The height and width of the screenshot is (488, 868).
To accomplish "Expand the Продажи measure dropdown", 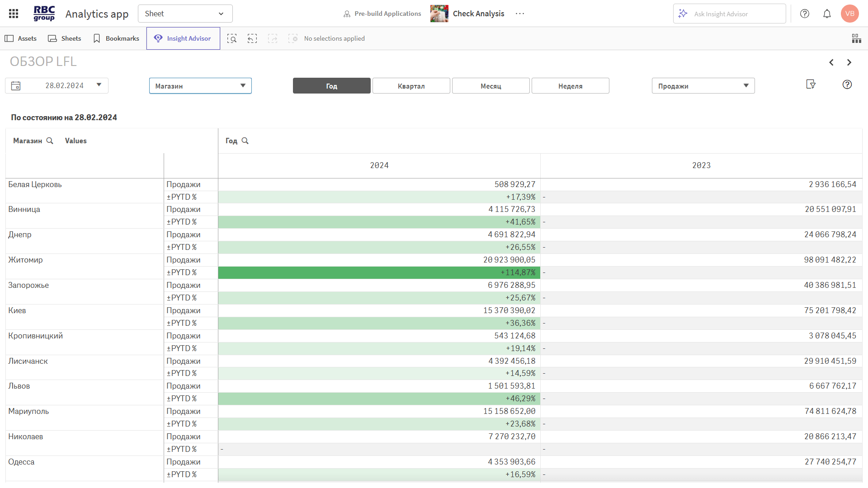I will (x=703, y=86).
